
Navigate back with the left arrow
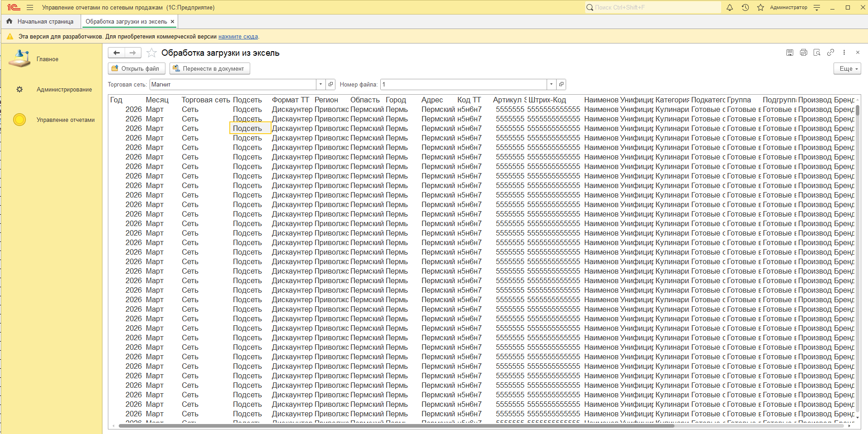coord(116,53)
